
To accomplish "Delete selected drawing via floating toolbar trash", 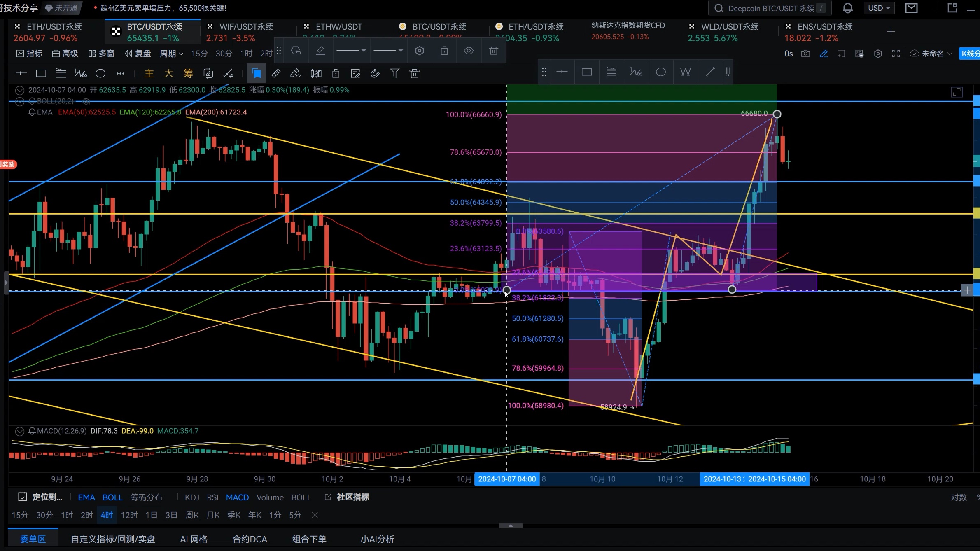I will (494, 51).
